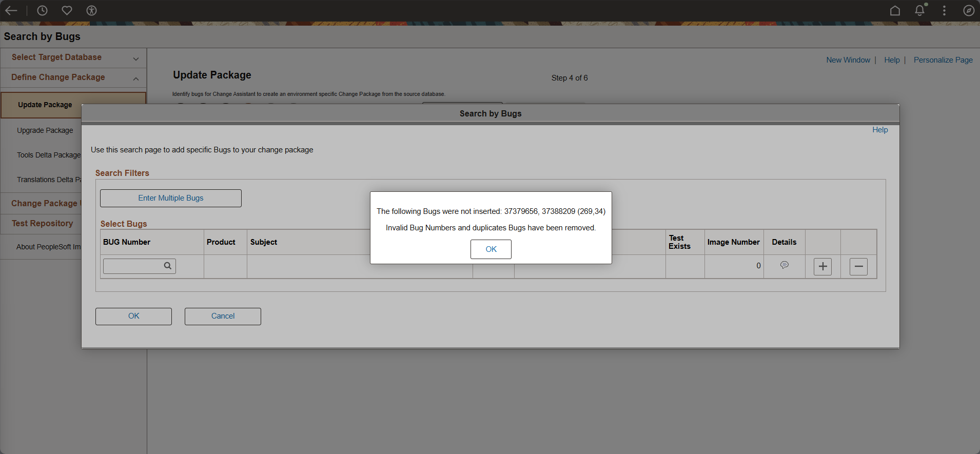Open the recently visited clock icon
980x454 pixels.
[x=42, y=10]
